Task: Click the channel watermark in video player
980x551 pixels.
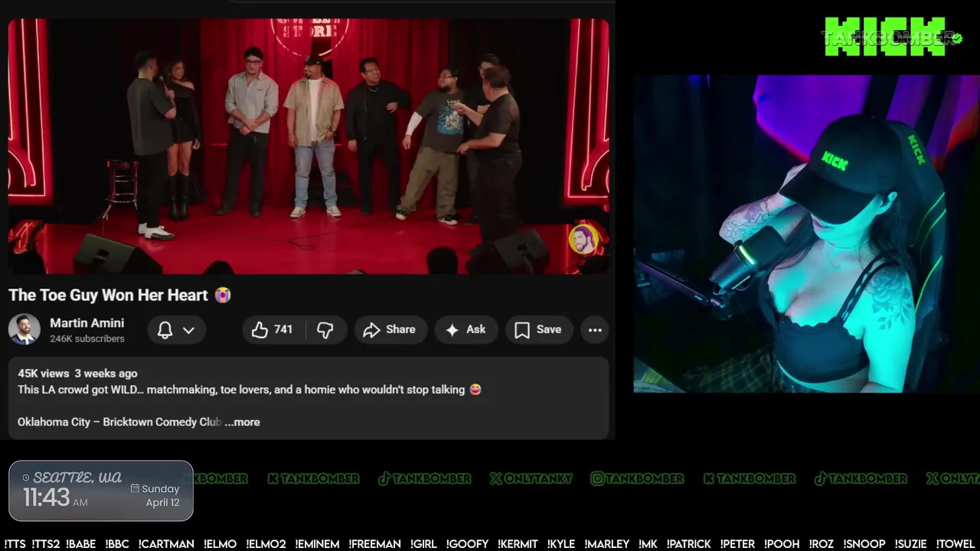Action: point(583,240)
